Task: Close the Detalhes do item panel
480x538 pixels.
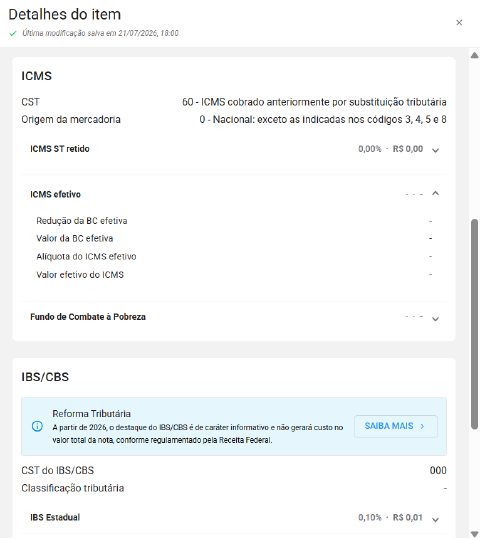Action: click(x=459, y=23)
